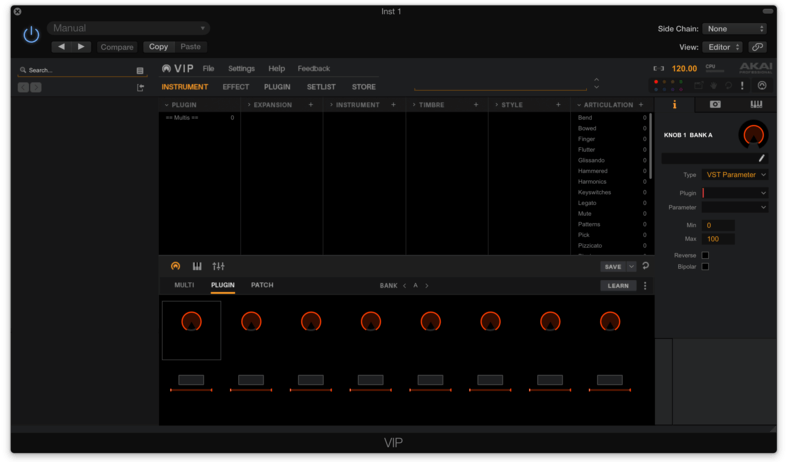
Task: Go to previous preset arrow
Action: pyautogui.click(x=61, y=46)
